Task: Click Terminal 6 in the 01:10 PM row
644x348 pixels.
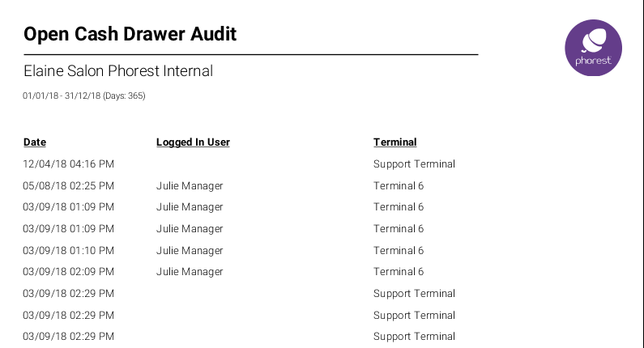Action: [399, 251]
